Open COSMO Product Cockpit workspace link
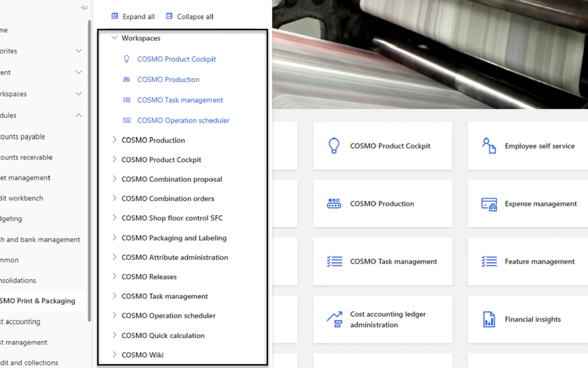This screenshot has width=588, height=368. pos(176,59)
